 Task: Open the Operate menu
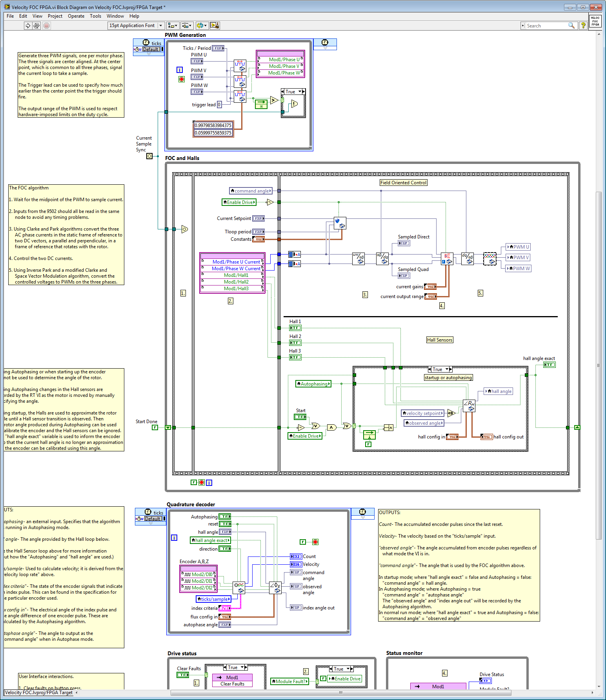point(76,16)
